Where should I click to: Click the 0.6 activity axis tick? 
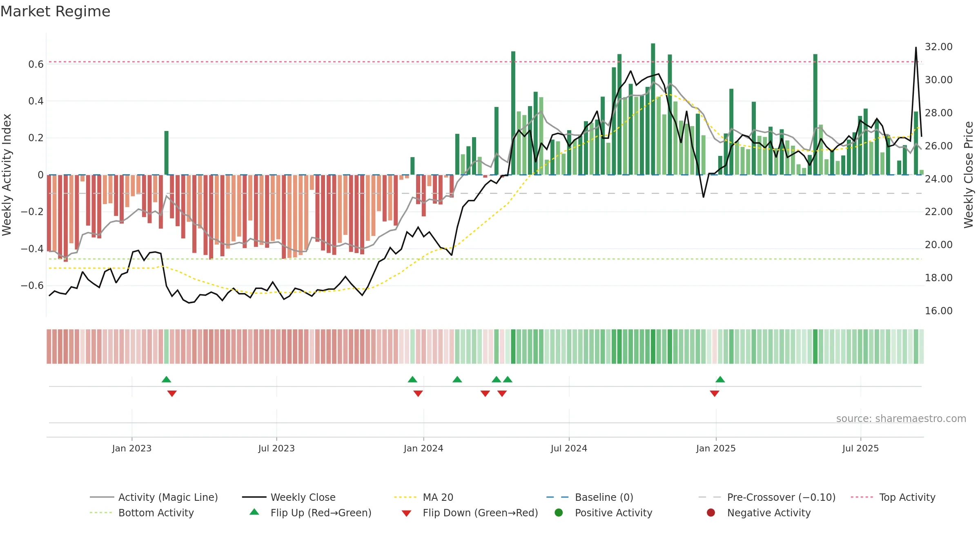(36, 64)
